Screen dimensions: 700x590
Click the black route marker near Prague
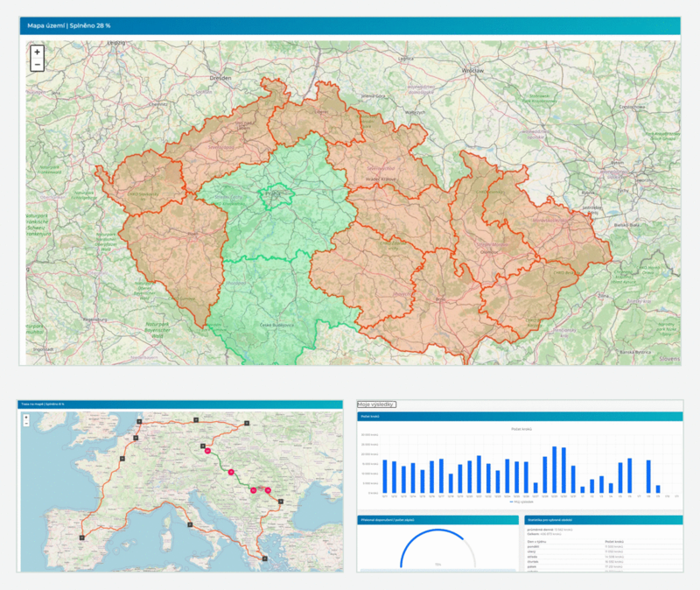[203, 446]
